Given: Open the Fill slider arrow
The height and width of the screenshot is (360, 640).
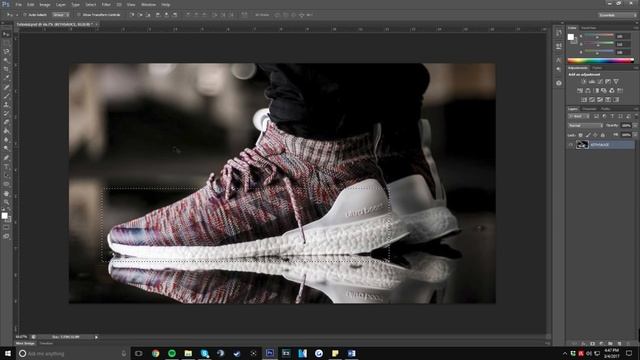Looking at the screenshot, I should click(x=635, y=135).
